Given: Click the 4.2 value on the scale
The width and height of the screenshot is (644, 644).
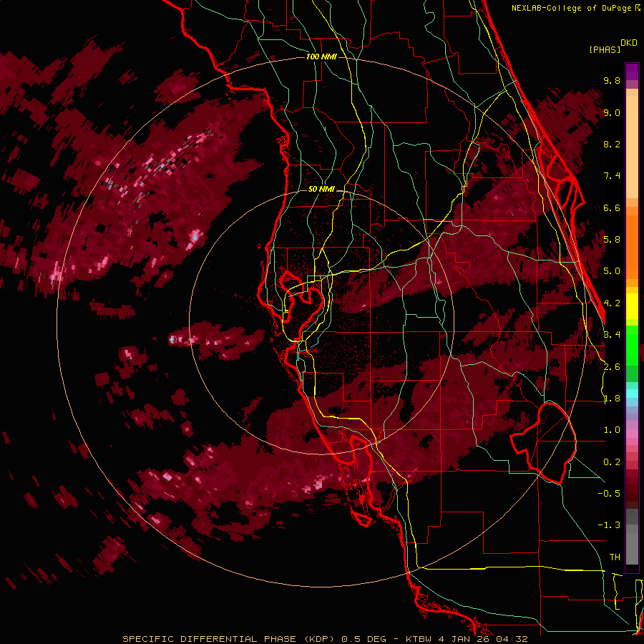Looking at the screenshot, I should tap(612, 303).
